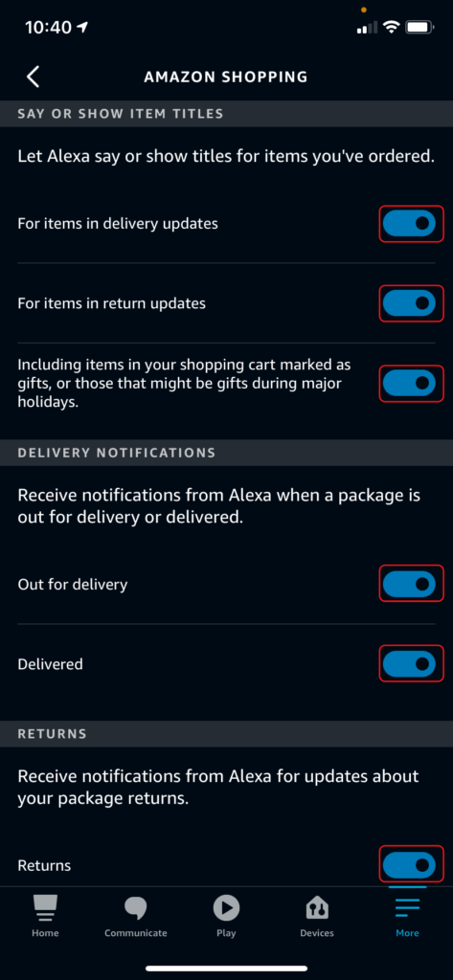Viewport: 453px width, 980px height.
Task: Tap the cellular signal bars icon
Action: 367,28
